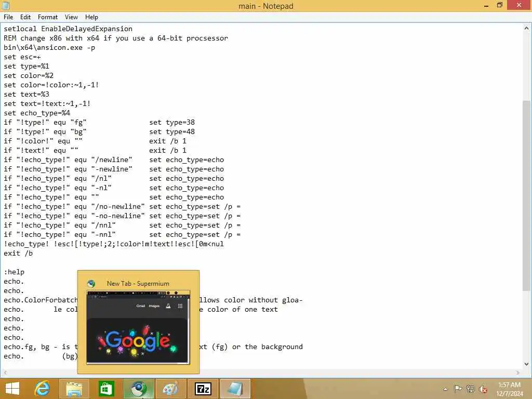This screenshot has height=399, width=532.
Task: Click the line "set echo_type=%4"
Action: click(37, 113)
